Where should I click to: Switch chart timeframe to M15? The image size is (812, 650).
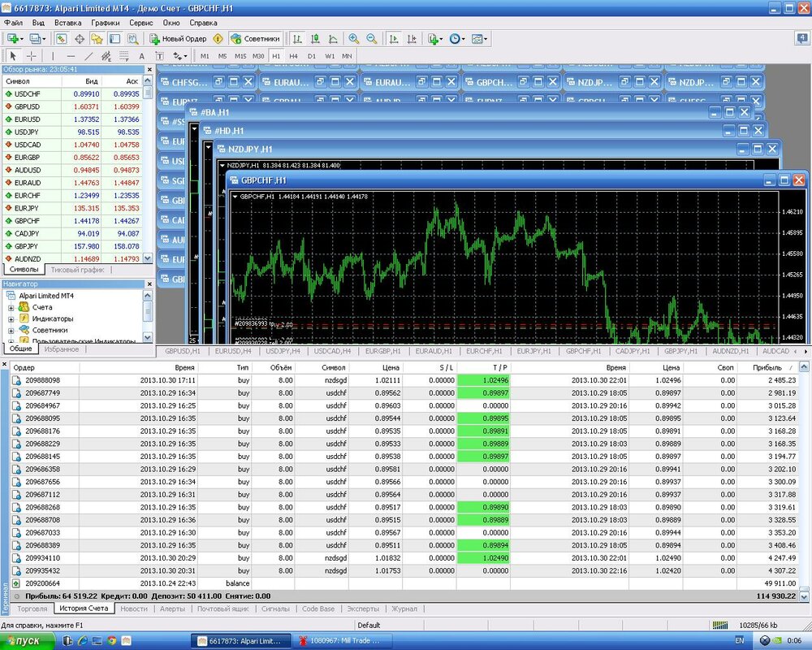click(x=240, y=56)
